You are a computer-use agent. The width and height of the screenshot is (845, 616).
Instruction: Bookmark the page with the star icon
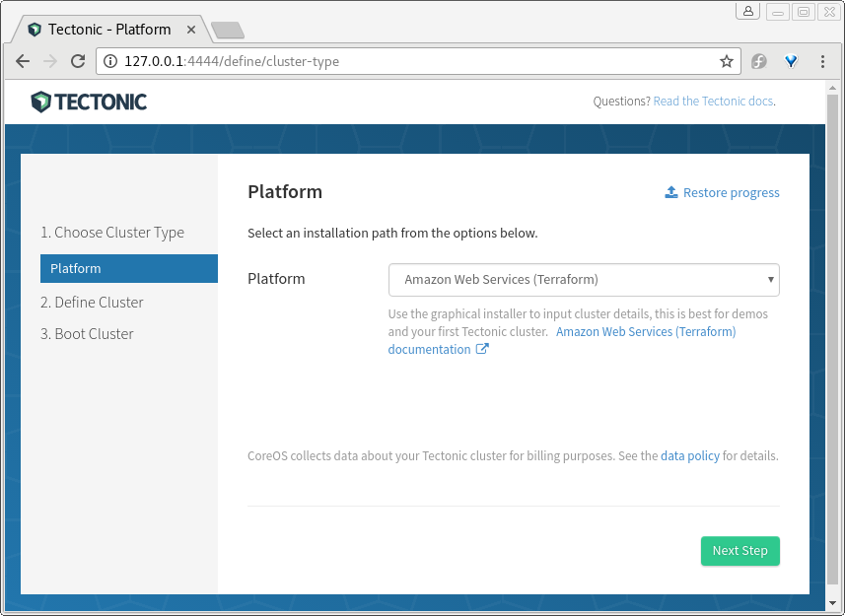tap(727, 60)
